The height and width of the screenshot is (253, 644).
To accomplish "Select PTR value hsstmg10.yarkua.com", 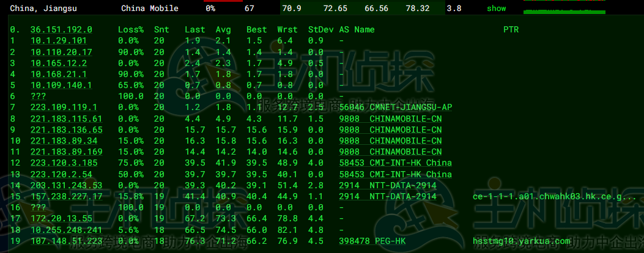I will pyautogui.click(x=521, y=241).
